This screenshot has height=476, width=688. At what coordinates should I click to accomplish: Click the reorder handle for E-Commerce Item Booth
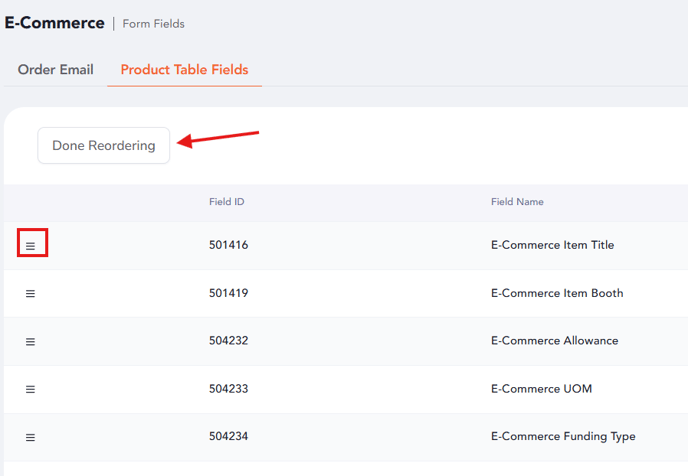(x=30, y=293)
